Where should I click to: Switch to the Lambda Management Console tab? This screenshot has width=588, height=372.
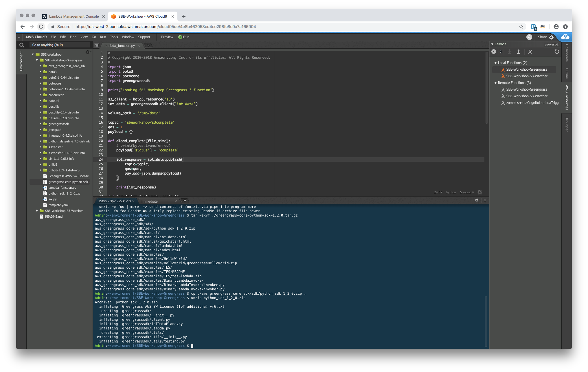click(x=74, y=17)
